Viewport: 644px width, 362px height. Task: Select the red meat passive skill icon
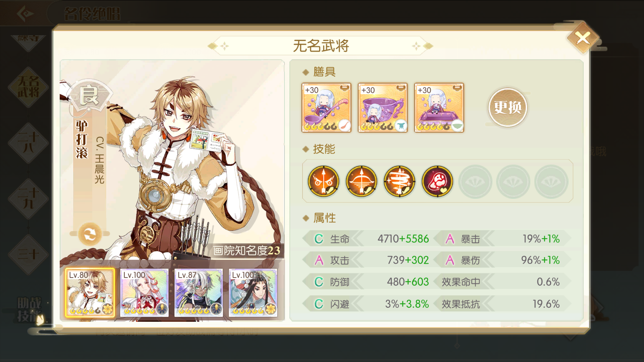[x=437, y=181]
